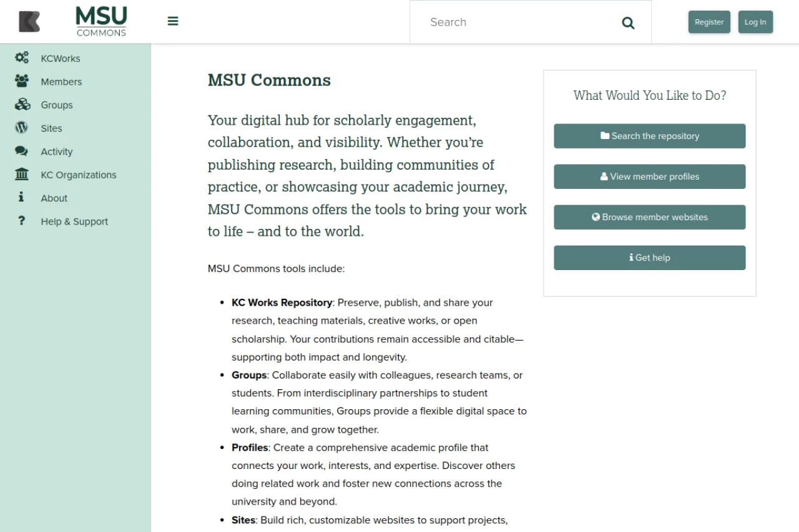
Task: Open the About page link
Action: (54, 198)
